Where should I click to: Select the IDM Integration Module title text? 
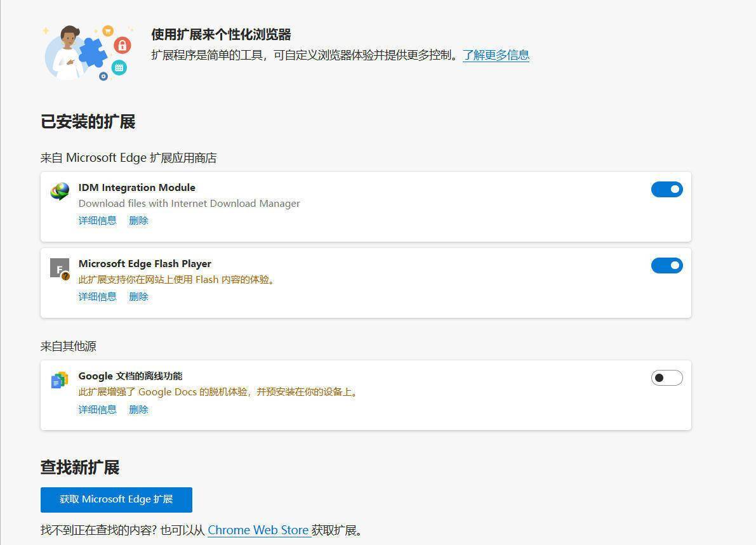pyautogui.click(x=137, y=187)
